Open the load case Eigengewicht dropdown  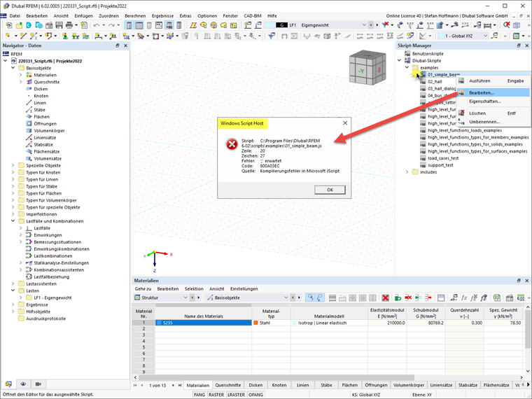[364, 25]
